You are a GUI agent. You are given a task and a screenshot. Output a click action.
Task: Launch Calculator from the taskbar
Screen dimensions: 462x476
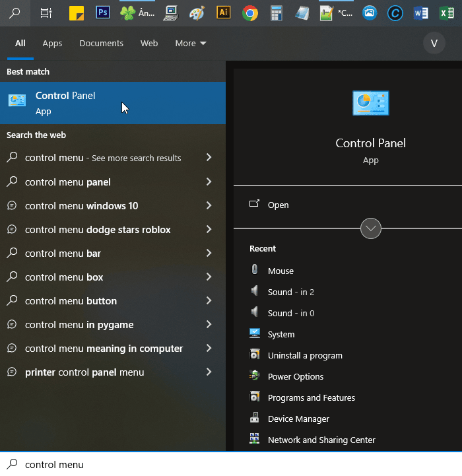[277, 13]
